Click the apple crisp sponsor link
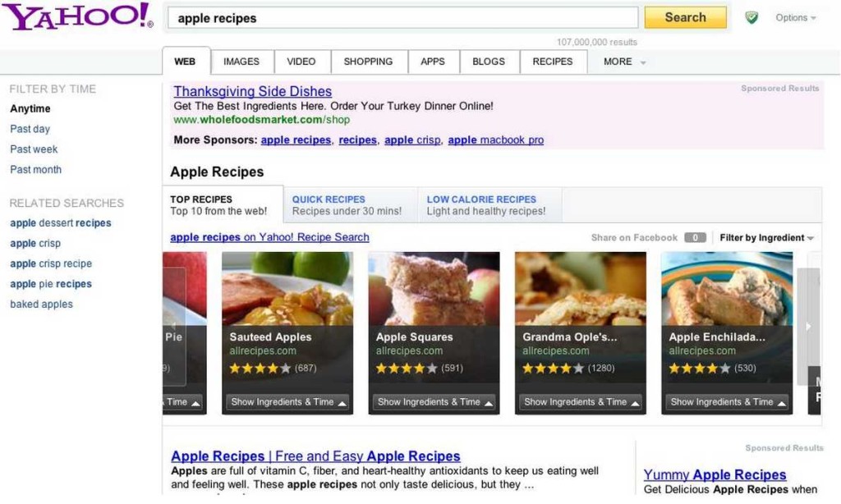The image size is (841, 504). point(412,140)
